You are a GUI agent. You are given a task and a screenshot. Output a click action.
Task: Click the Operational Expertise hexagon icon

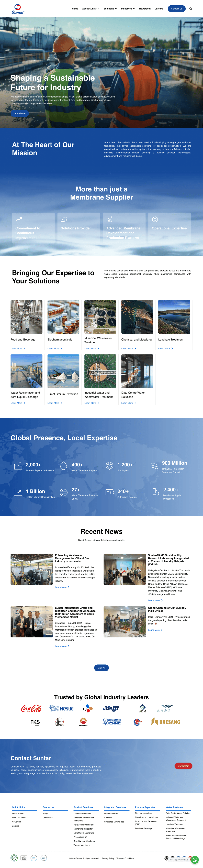pyautogui.click(x=155, y=219)
